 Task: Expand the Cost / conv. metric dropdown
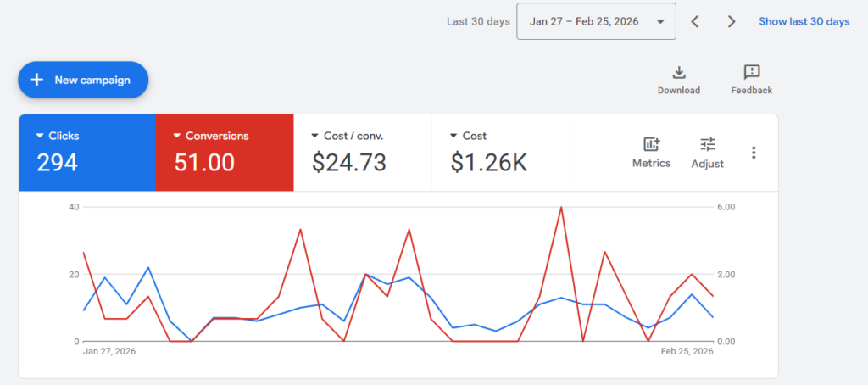click(315, 136)
